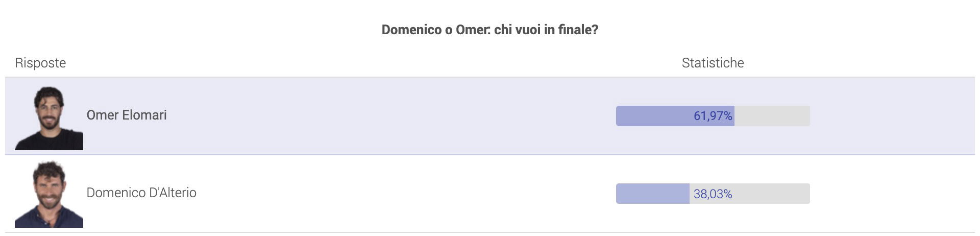
Task: Click the divider line between the two answers
Action: (x=490, y=155)
